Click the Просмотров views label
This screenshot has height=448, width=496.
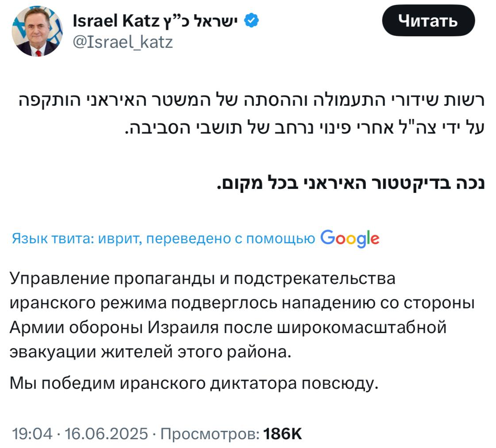(210, 434)
